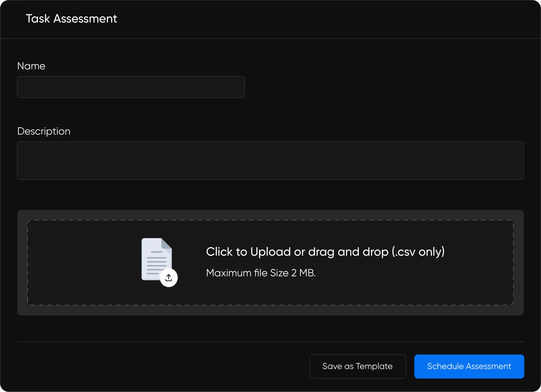Click the blue Schedule Assessment button
Image resolution: width=541 pixels, height=392 pixels.
[x=469, y=366]
